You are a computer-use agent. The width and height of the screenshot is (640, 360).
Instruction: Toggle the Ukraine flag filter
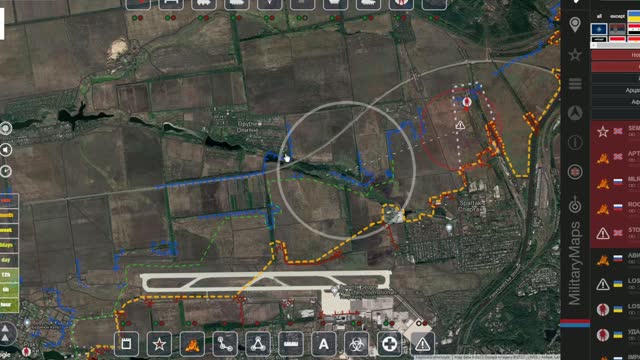(x=634, y=17)
